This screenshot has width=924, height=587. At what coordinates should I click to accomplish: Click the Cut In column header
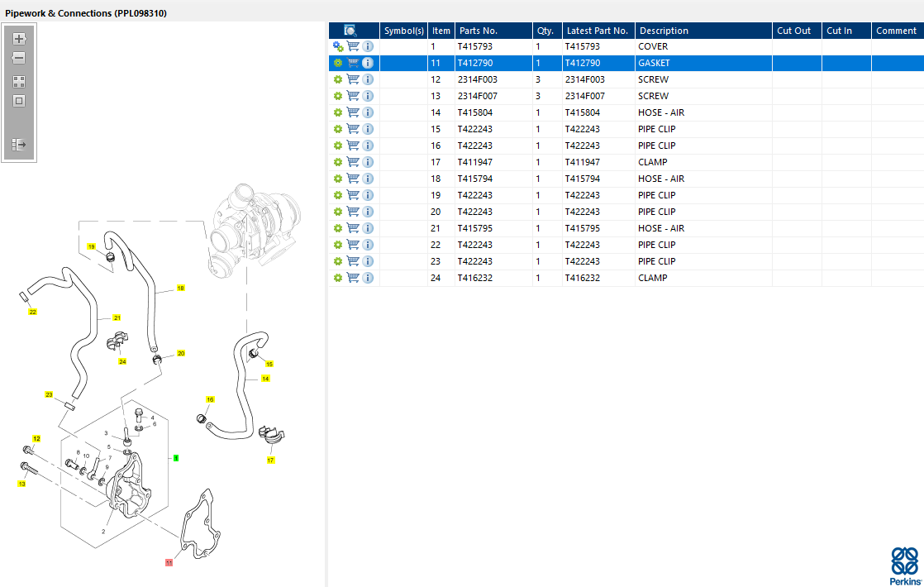pos(846,31)
